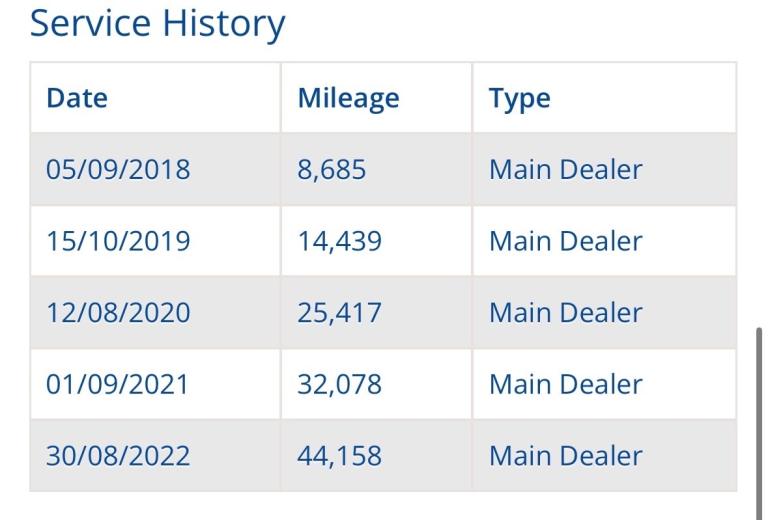Click the 44,158 mileage value

point(339,456)
